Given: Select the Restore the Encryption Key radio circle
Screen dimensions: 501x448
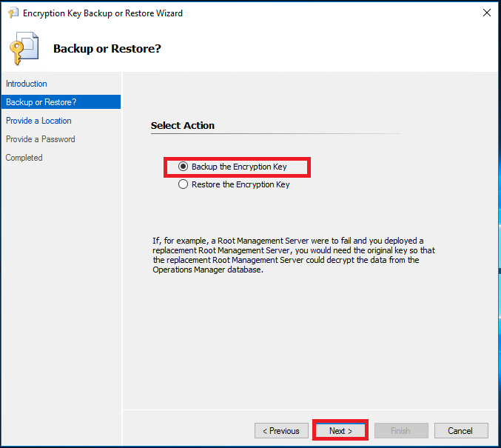Looking at the screenshot, I should pyautogui.click(x=184, y=184).
